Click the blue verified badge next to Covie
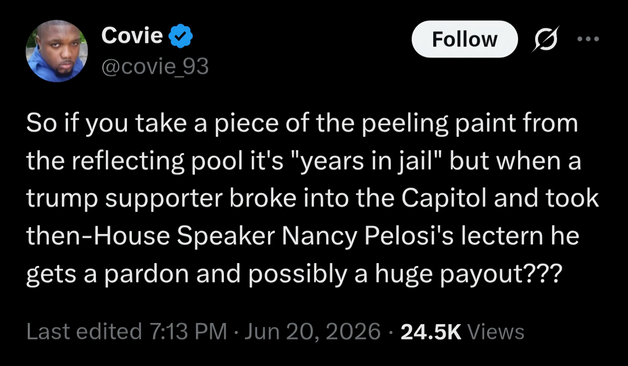The width and height of the screenshot is (628, 366). tap(180, 36)
